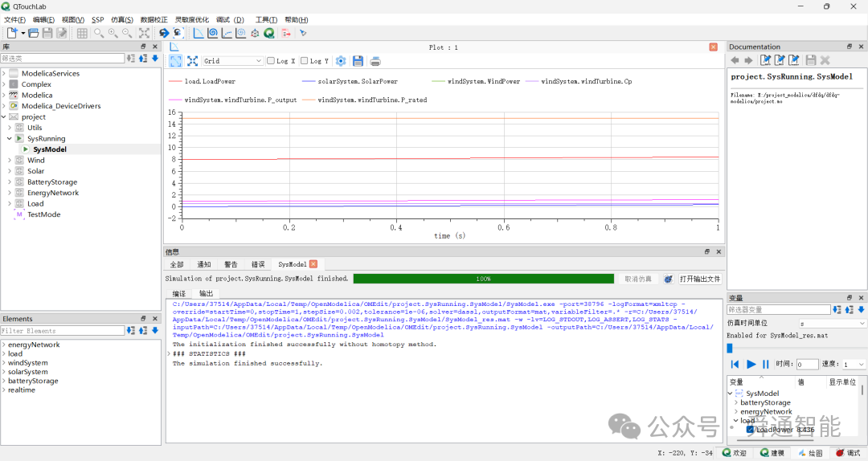
Task: Switch to the 警告 messages tab
Action: pyautogui.click(x=231, y=264)
